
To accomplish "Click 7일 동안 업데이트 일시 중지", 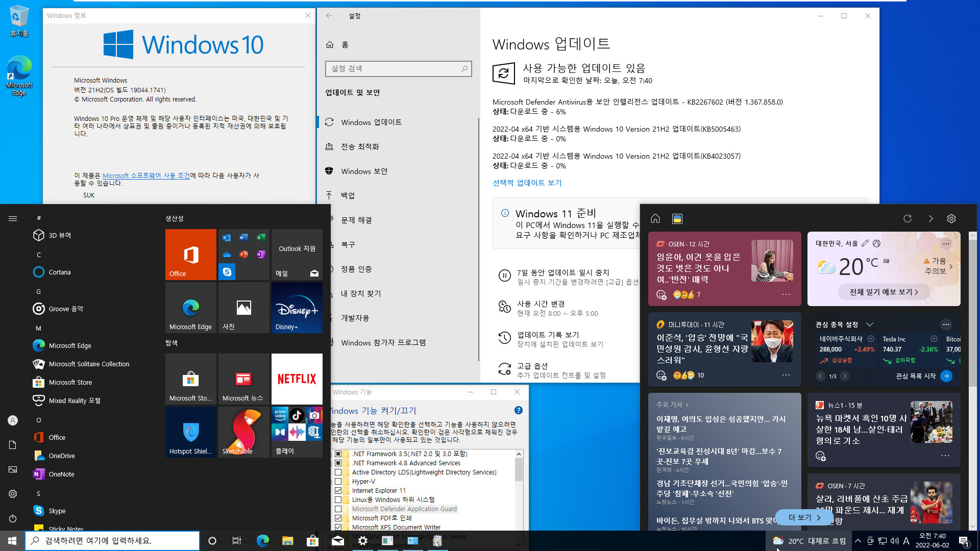I will tap(562, 272).
